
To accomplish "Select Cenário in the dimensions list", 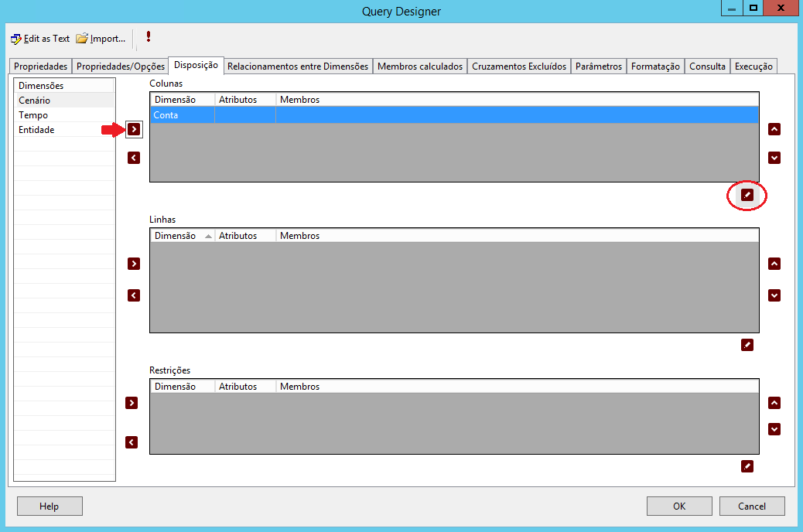I will [x=64, y=101].
